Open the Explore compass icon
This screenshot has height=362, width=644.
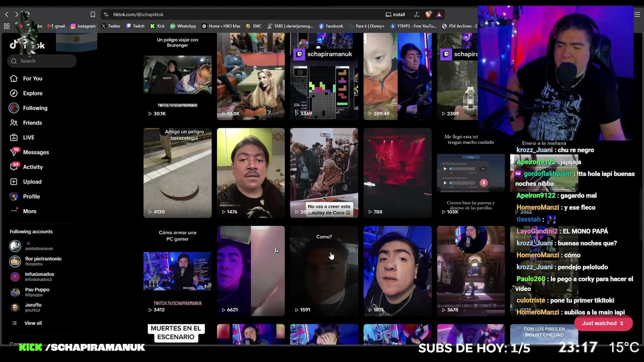14,93
